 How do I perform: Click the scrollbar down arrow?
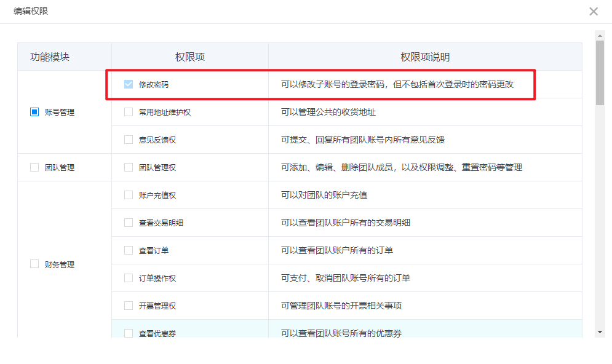coord(600,332)
